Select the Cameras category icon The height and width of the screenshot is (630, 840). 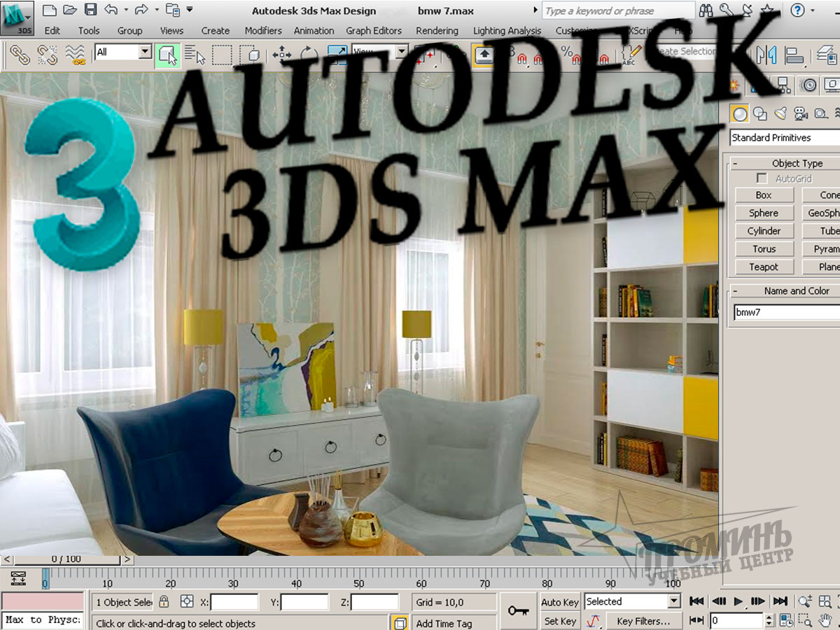pyautogui.click(x=801, y=113)
